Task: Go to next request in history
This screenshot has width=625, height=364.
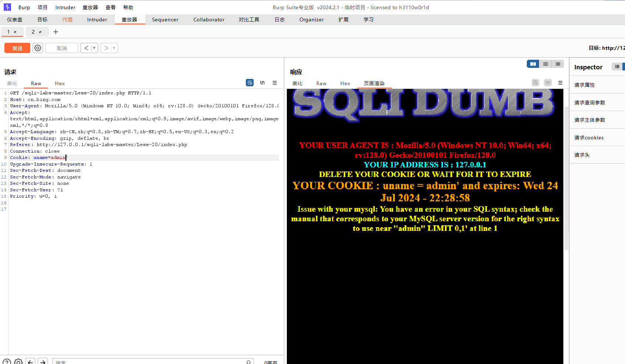Action: (x=106, y=48)
